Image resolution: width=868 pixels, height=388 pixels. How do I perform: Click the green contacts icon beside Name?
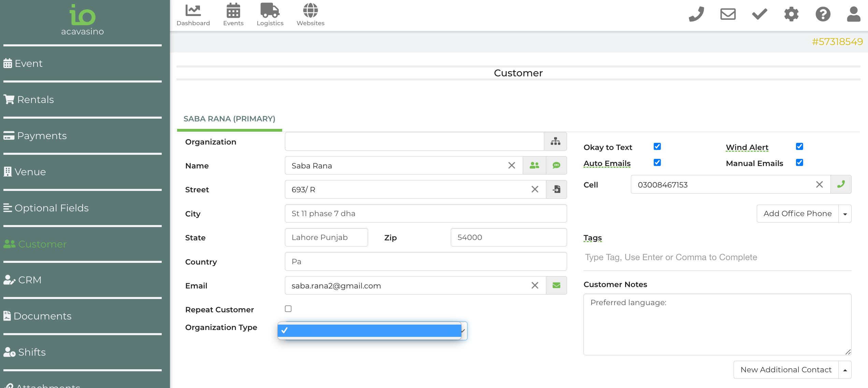pyautogui.click(x=534, y=165)
